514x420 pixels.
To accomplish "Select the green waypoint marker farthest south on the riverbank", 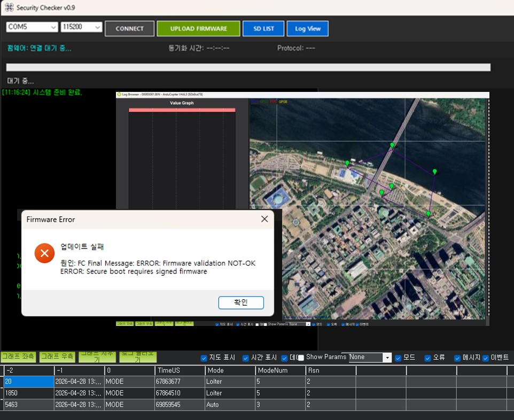I will [428, 214].
